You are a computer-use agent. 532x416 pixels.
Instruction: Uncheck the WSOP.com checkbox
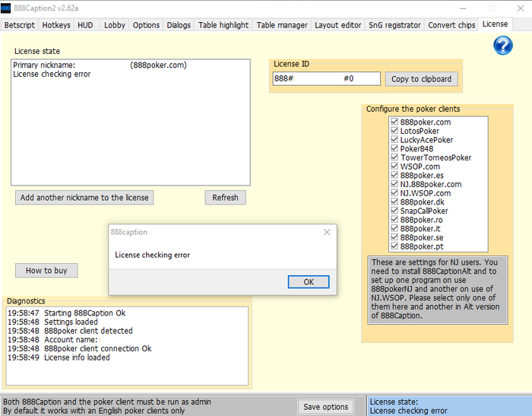394,166
